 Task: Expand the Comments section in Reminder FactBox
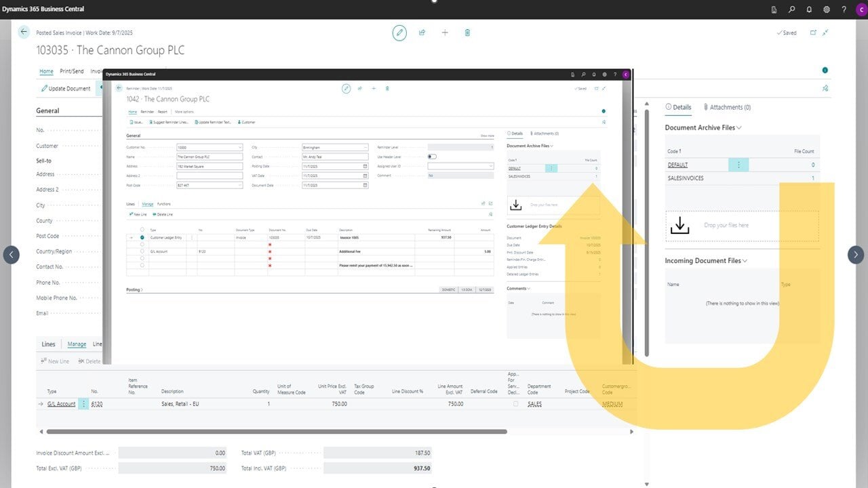point(518,289)
